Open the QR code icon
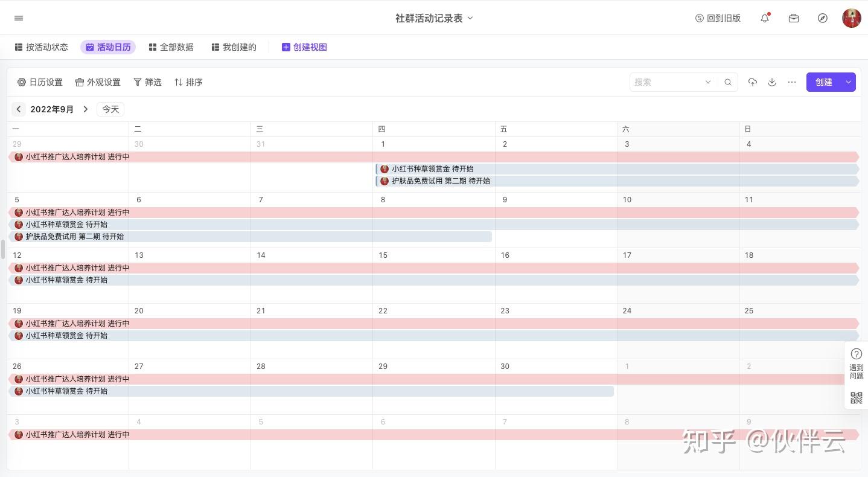The width and height of the screenshot is (868, 477). (x=857, y=397)
